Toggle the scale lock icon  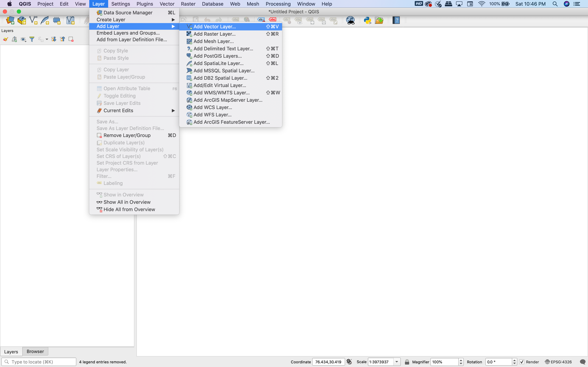click(x=407, y=362)
